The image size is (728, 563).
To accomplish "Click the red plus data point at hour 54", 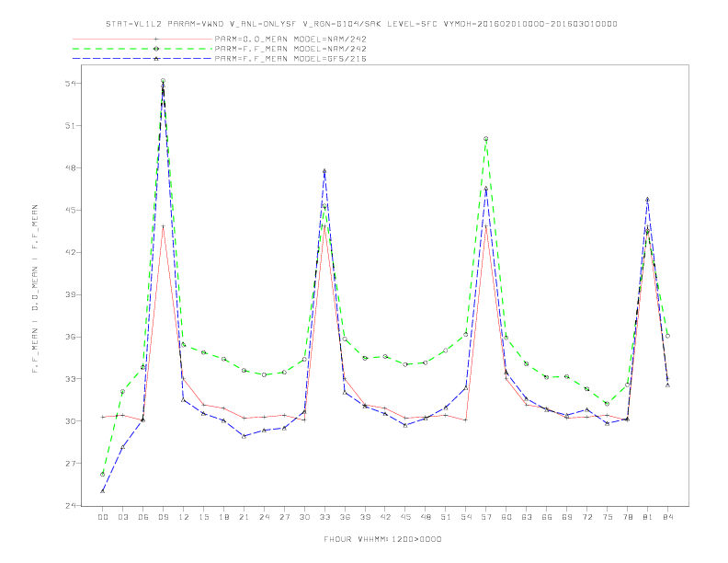I will (x=466, y=419).
